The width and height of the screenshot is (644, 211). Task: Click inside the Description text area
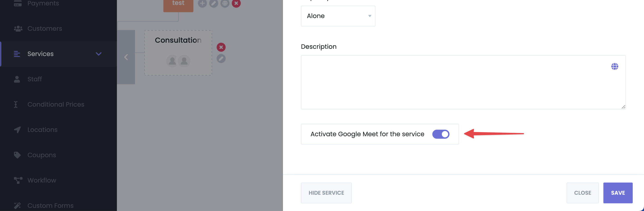(463, 82)
